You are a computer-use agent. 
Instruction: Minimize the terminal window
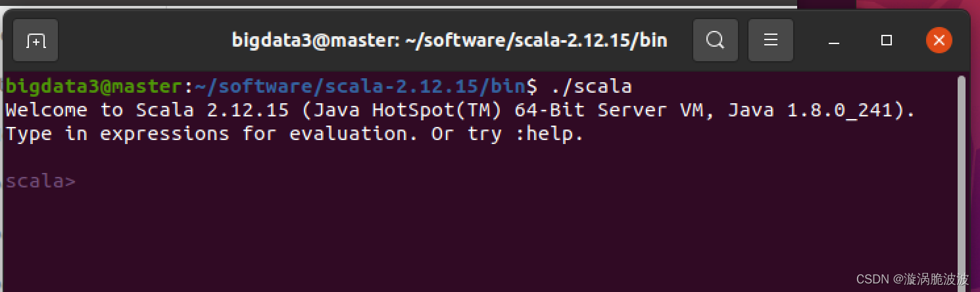tap(834, 41)
